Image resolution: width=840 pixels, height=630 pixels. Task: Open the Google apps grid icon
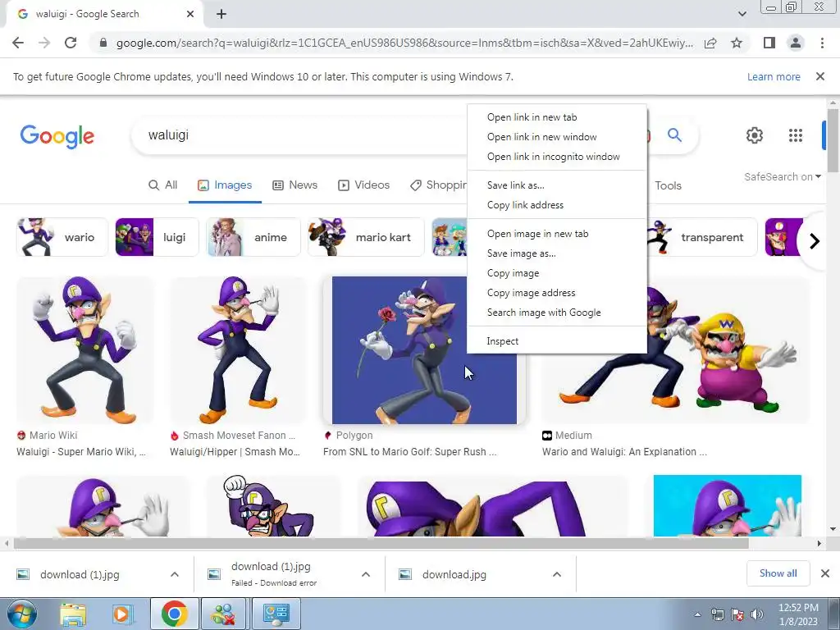tap(796, 135)
